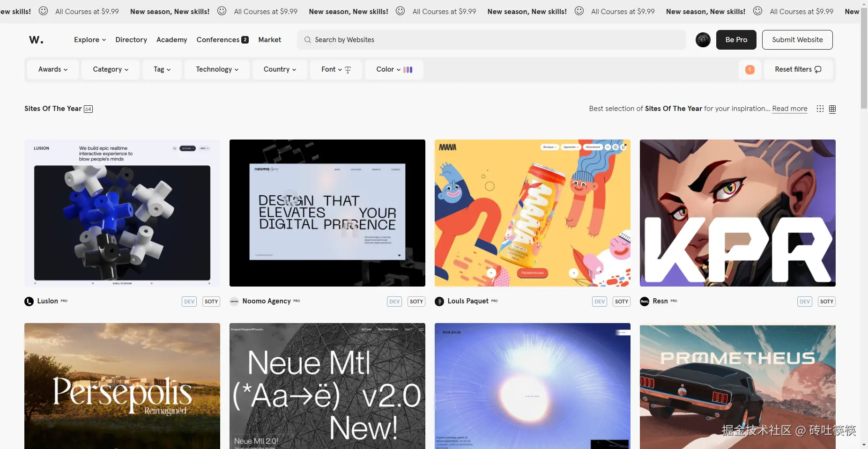Open the Technology filter dropdown
868x449 pixels.
tap(217, 69)
